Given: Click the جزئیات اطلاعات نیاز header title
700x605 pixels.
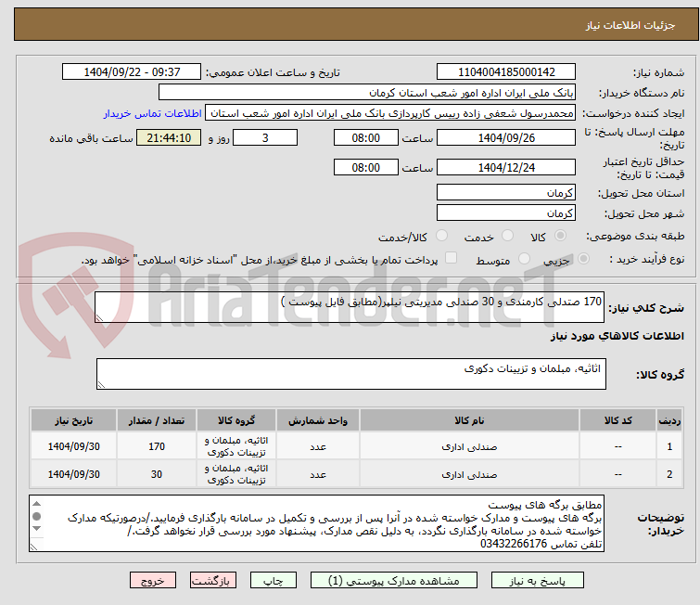Looking at the screenshot, I should 630,25.
